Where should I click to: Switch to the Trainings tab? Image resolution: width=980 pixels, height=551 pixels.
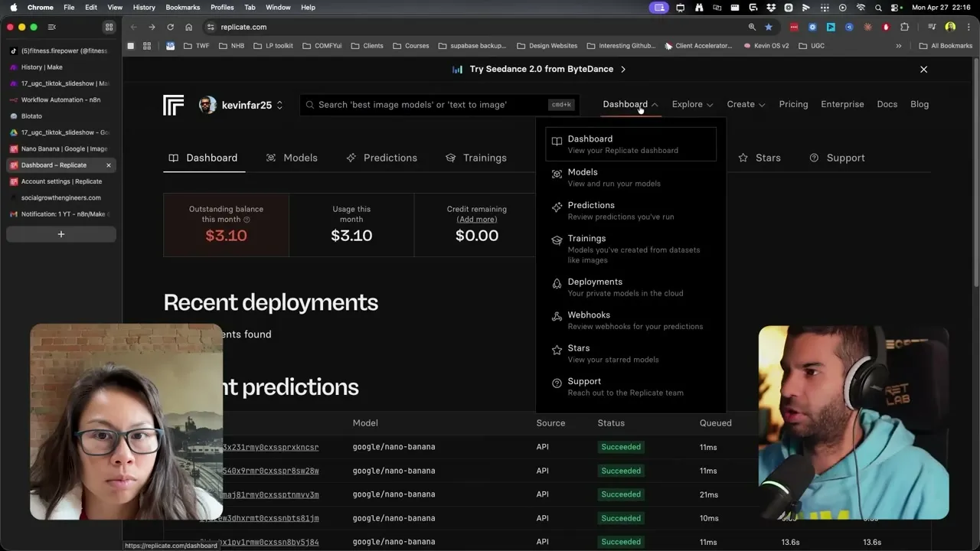(x=476, y=158)
